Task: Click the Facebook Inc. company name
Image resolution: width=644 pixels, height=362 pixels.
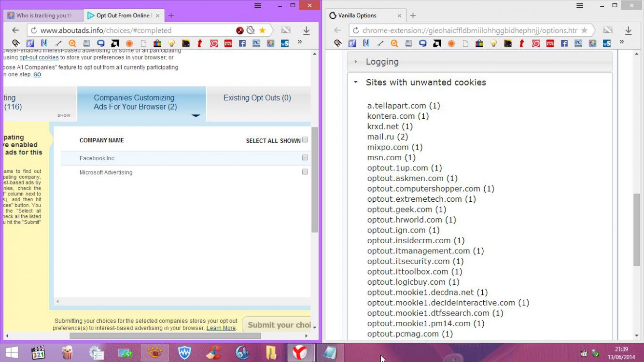Action: [98, 158]
